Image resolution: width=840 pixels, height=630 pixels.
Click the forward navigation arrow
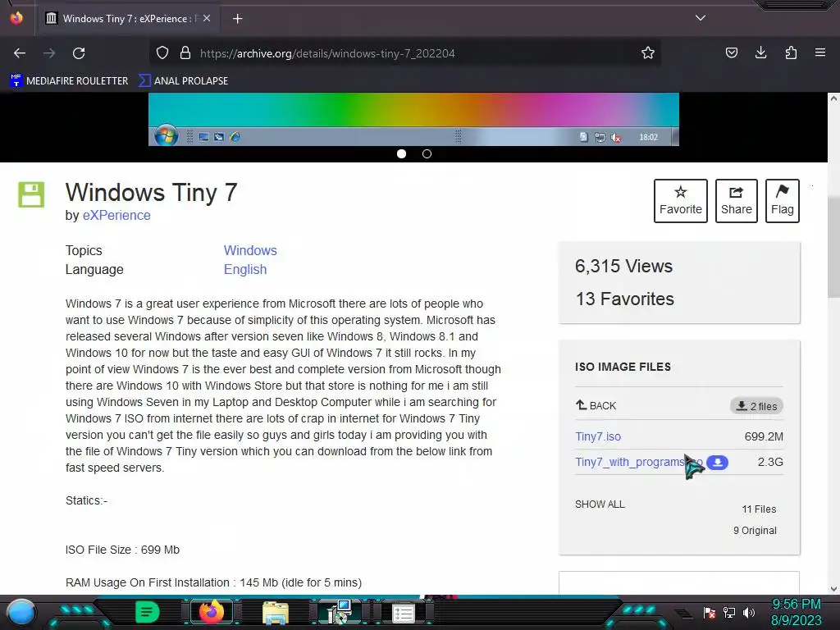coord(49,53)
